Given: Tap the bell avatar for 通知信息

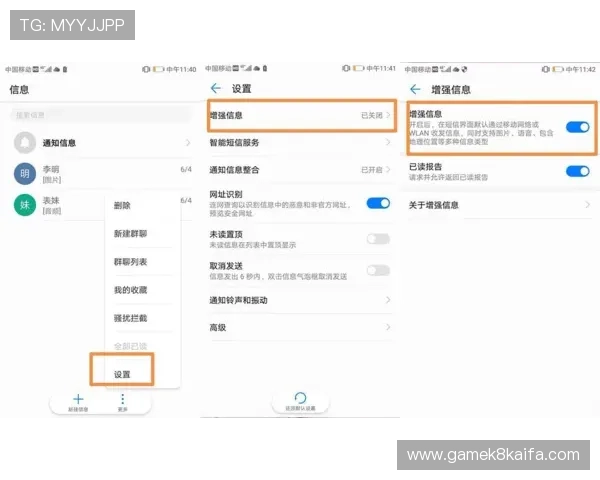Looking at the screenshot, I should point(25,142).
